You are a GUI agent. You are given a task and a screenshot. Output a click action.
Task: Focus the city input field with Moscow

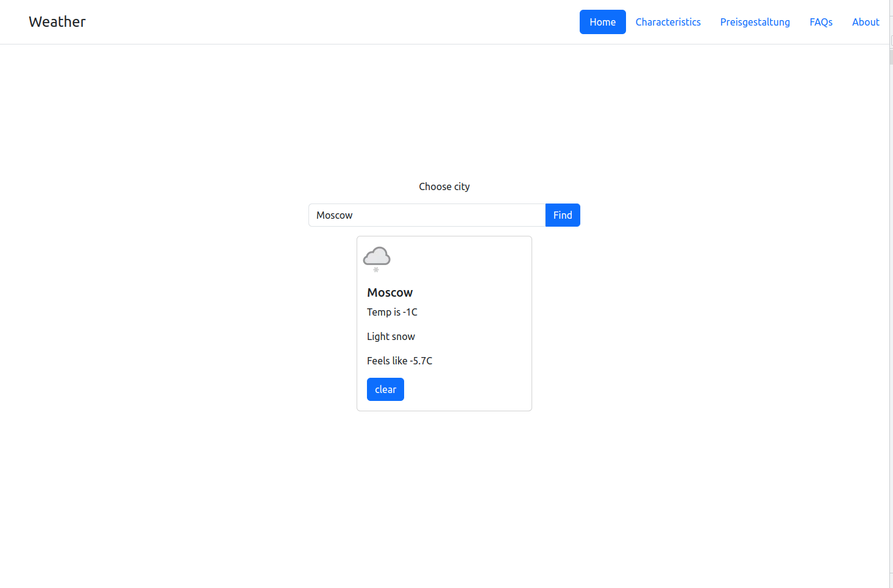pos(427,215)
